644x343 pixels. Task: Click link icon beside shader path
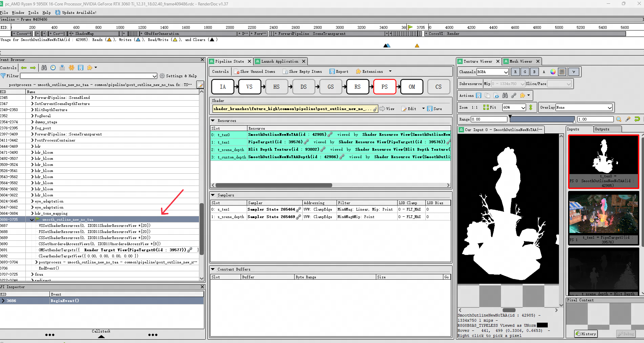(375, 109)
